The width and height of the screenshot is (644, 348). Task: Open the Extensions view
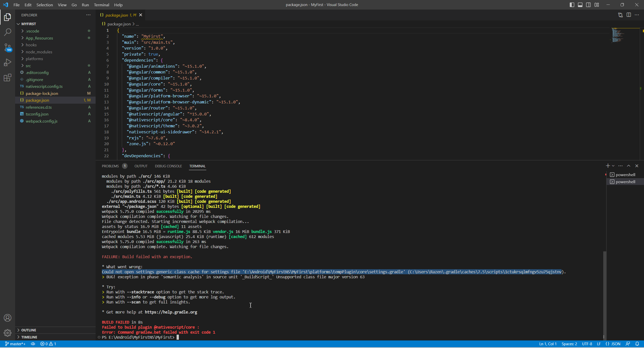click(8, 77)
